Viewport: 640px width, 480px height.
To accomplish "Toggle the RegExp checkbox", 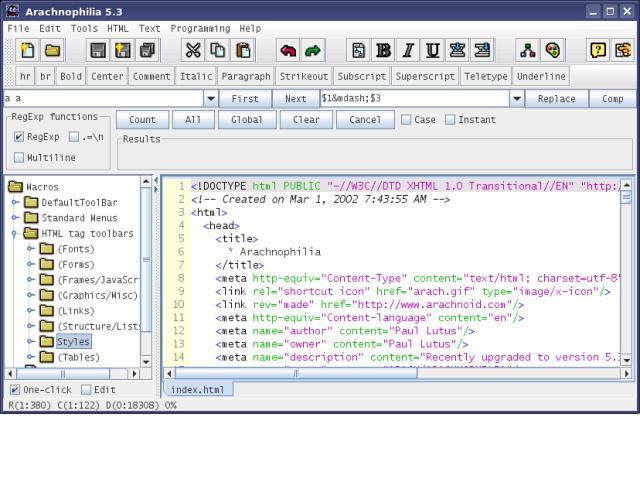I will tap(19, 137).
